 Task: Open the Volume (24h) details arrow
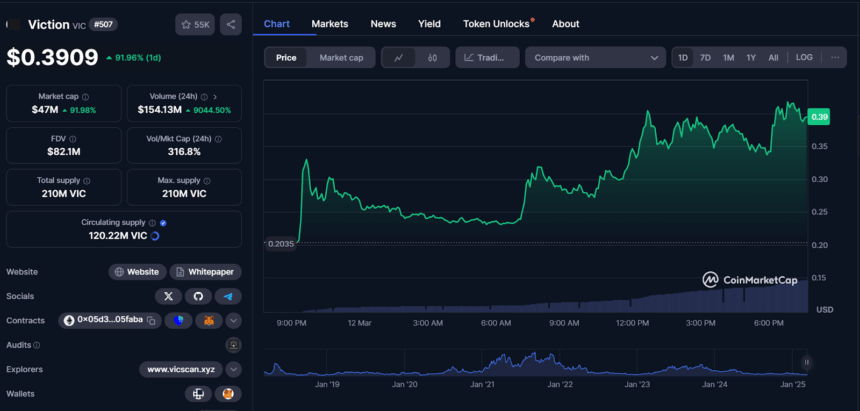[215, 97]
